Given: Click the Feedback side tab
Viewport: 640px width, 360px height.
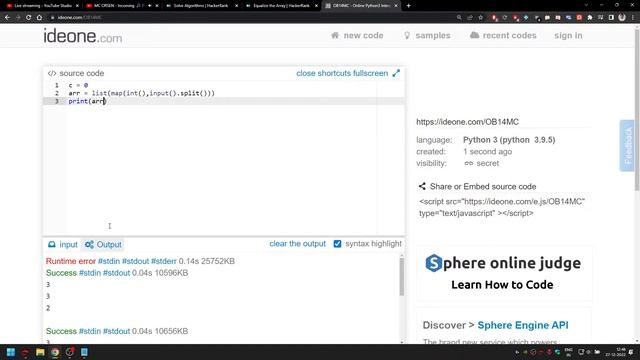Looking at the screenshot, I should point(627,146).
